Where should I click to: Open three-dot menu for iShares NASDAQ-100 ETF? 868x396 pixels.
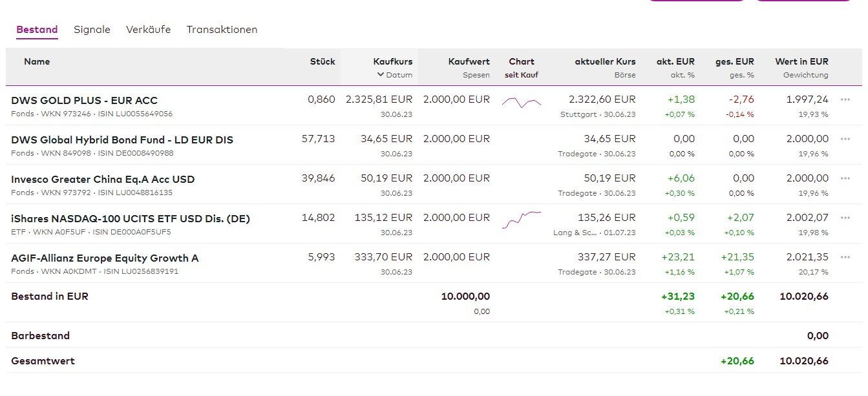pyautogui.click(x=845, y=218)
